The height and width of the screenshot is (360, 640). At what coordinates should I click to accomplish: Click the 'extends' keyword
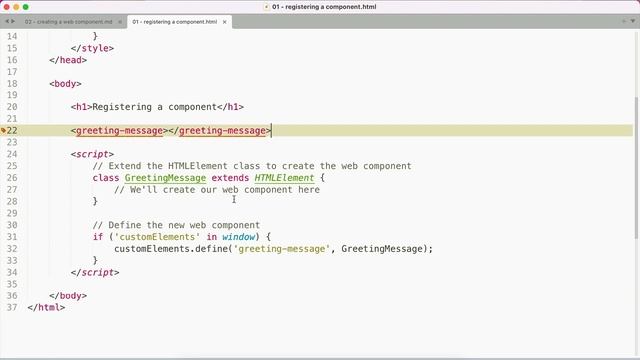230,178
